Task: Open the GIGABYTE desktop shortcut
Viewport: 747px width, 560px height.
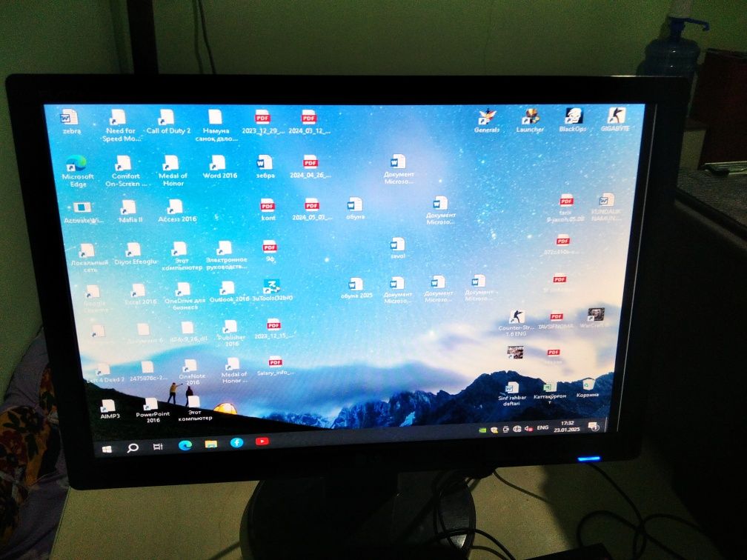Action: 615,119
